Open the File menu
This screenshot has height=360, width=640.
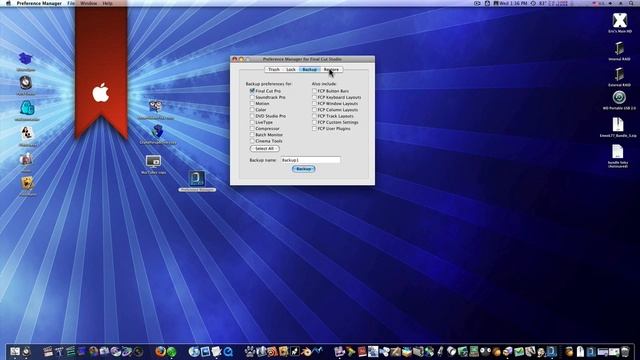71,3
